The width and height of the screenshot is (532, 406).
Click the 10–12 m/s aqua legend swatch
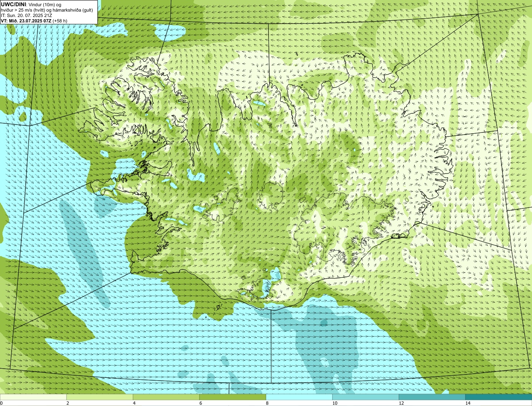(366, 397)
